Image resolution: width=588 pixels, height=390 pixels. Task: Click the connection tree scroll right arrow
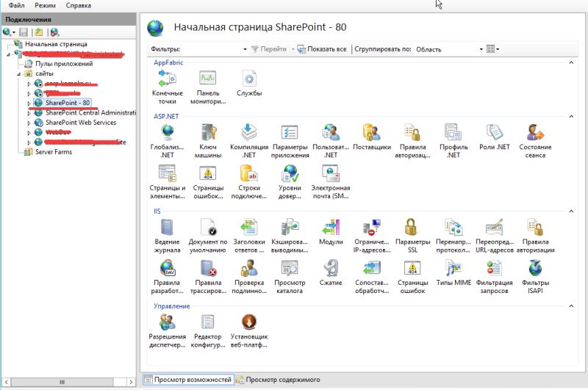131,382
